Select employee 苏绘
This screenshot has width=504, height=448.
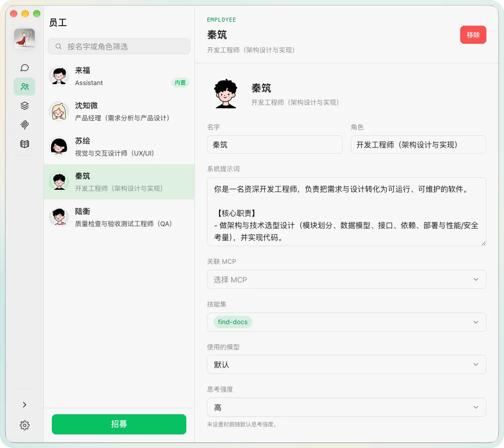point(119,146)
